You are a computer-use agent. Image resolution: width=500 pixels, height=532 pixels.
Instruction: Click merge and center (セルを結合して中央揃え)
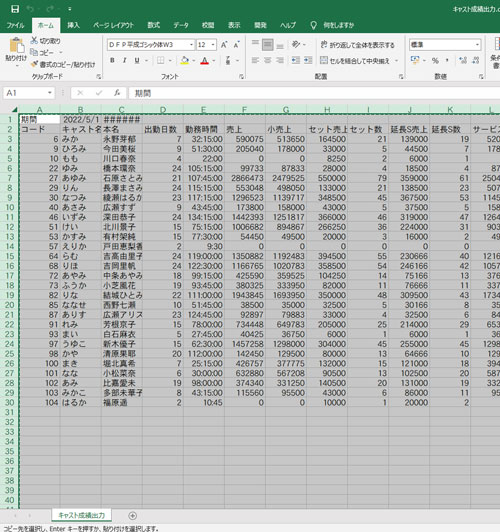coord(355,61)
